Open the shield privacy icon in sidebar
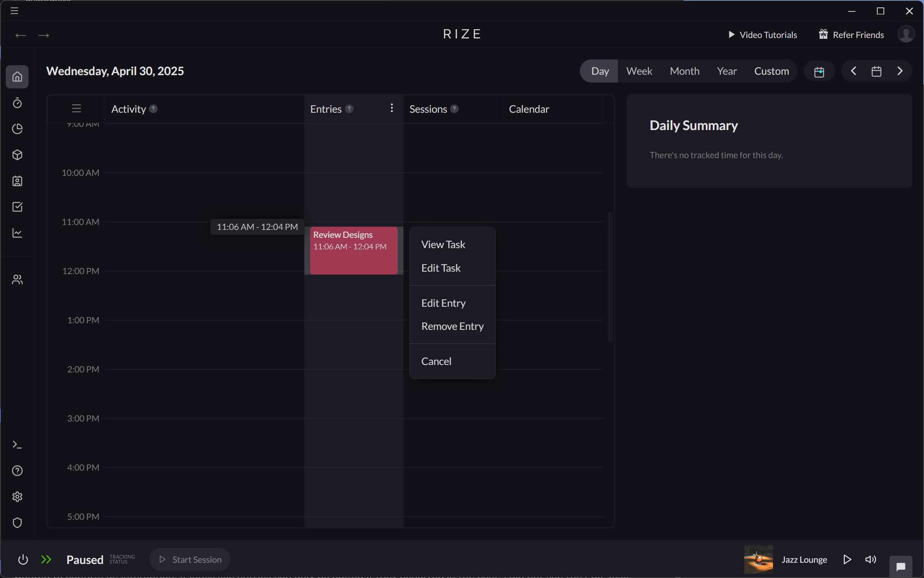 click(x=17, y=523)
